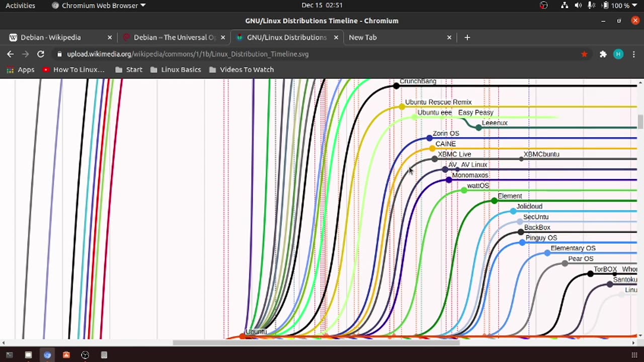Click the Elementary OS label

[x=573, y=248]
